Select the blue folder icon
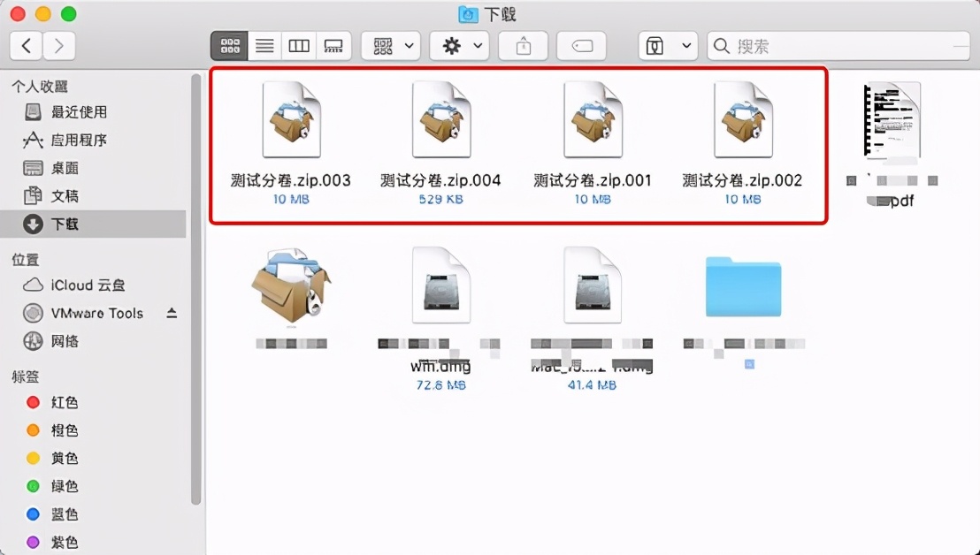Screen dimensions: 980x555 tap(743, 286)
